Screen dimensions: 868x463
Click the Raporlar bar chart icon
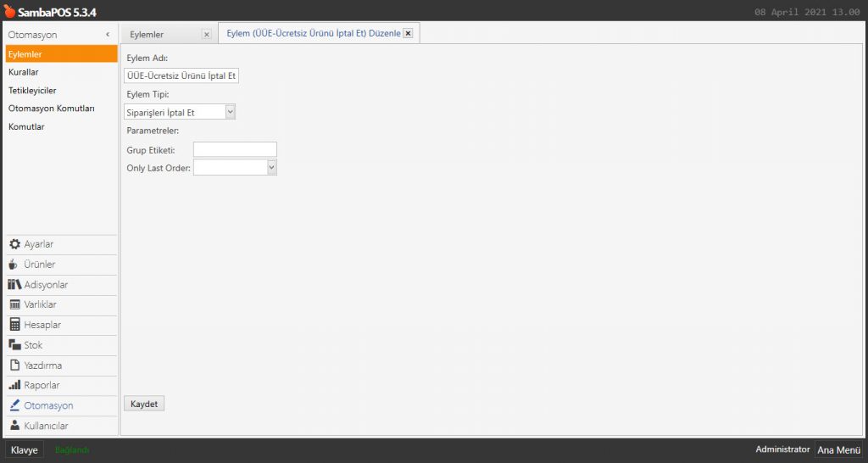point(14,386)
